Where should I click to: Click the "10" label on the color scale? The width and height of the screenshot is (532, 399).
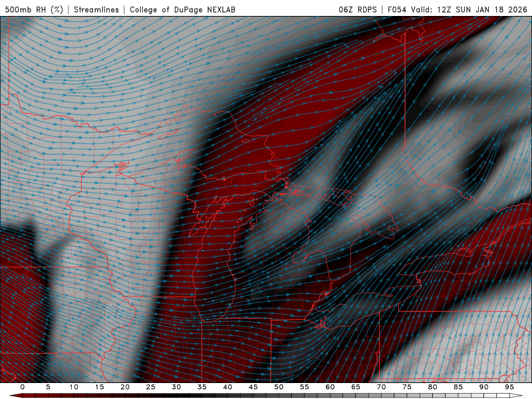(x=74, y=387)
